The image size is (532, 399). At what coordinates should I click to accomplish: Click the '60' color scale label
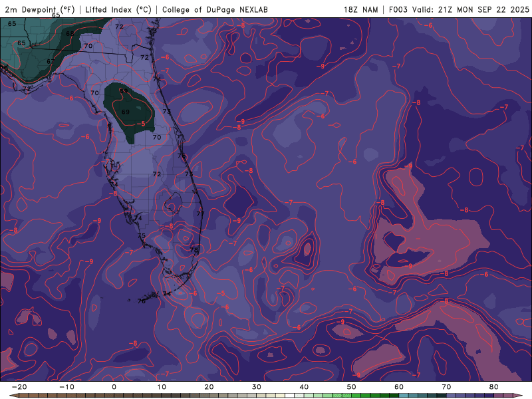399,387
